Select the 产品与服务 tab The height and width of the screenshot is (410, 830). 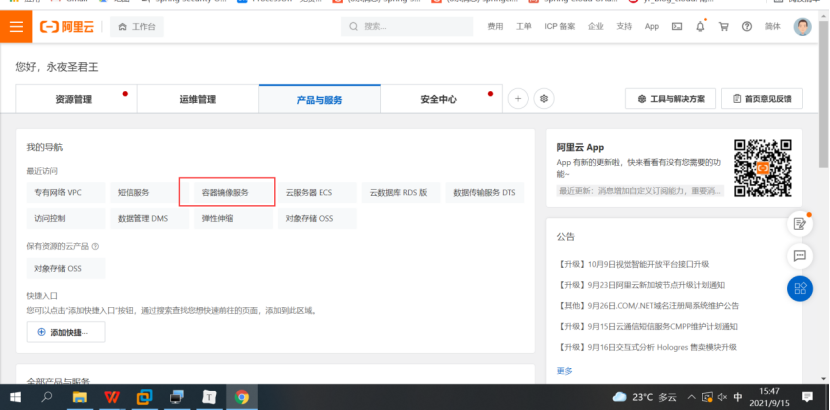[320, 99]
